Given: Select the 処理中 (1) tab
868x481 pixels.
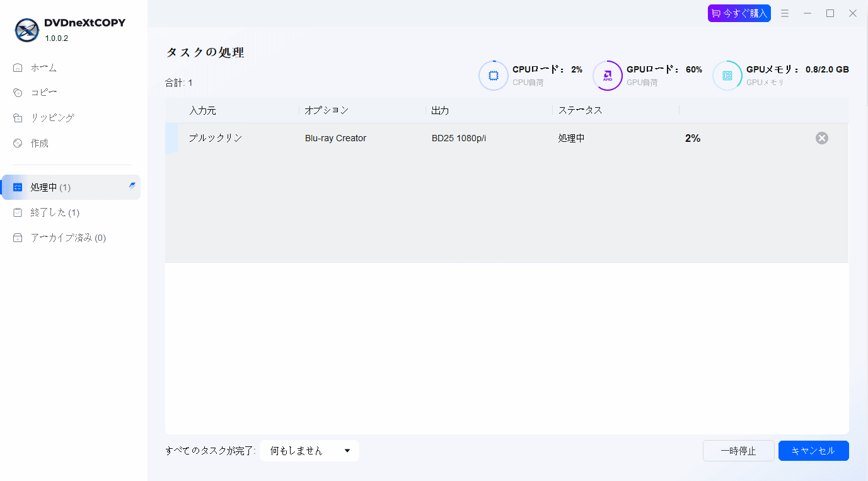Looking at the screenshot, I should pyautogui.click(x=71, y=187).
